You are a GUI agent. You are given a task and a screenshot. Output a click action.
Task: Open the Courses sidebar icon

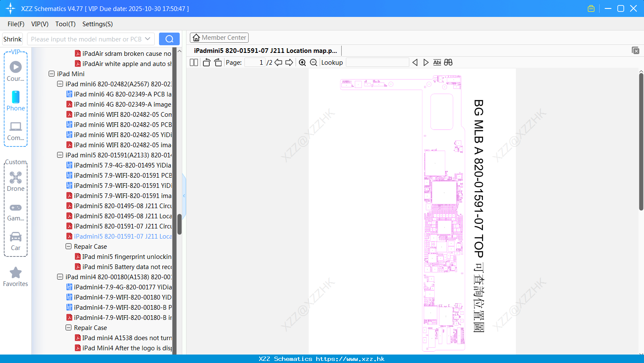(16, 71)
